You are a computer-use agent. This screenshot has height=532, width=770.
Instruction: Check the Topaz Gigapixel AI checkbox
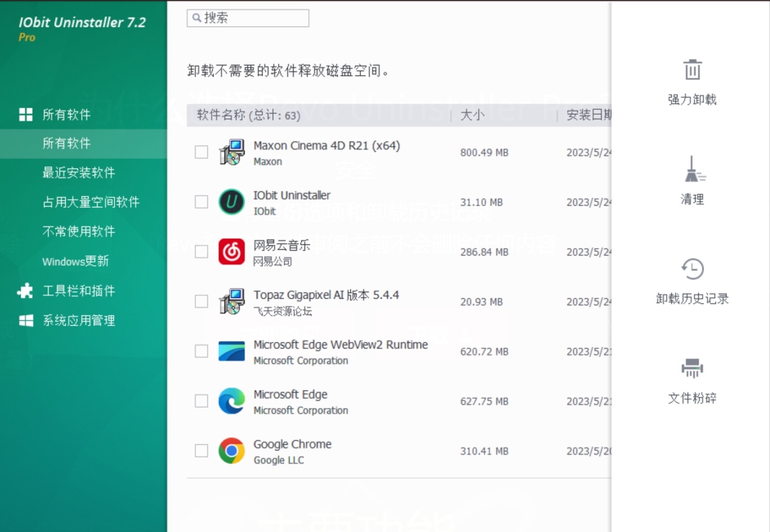pyautogui.click(x=201, y=301)
